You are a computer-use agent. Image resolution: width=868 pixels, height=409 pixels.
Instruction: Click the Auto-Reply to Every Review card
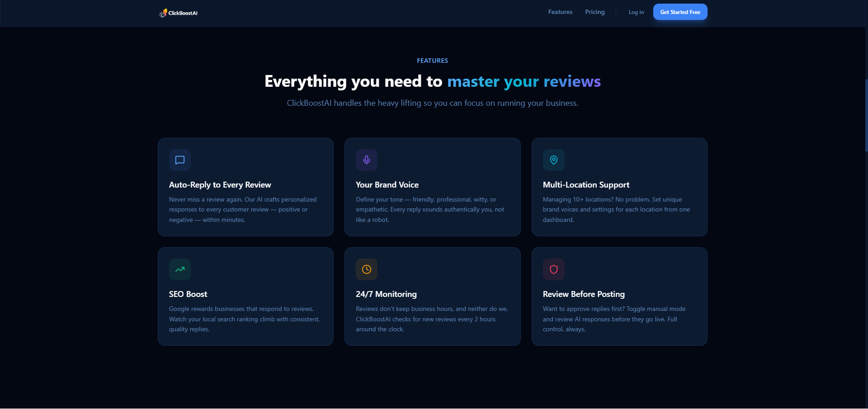(x=245, y=187)
